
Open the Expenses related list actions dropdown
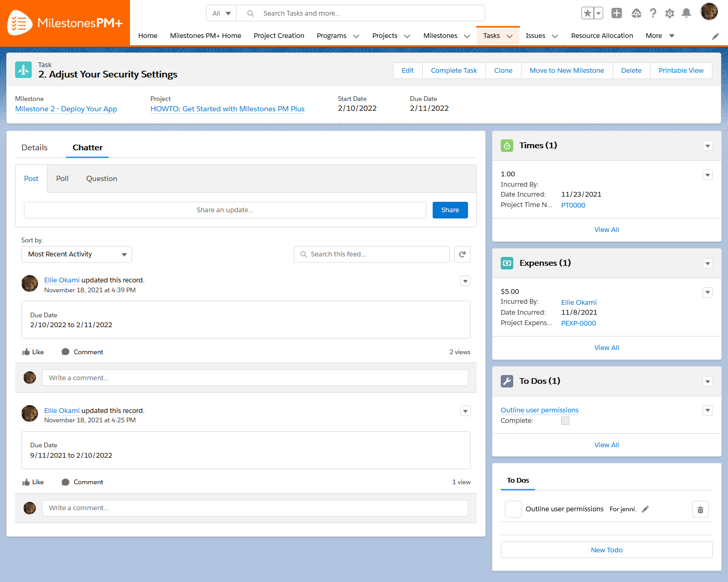pyautogui.click(x=708, y=264)
